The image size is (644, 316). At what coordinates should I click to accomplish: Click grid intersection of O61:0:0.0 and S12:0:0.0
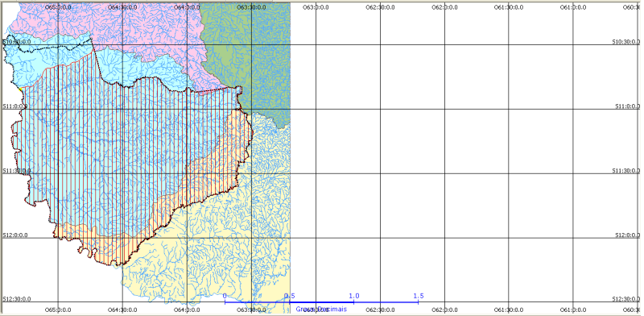tap(573, 238)
